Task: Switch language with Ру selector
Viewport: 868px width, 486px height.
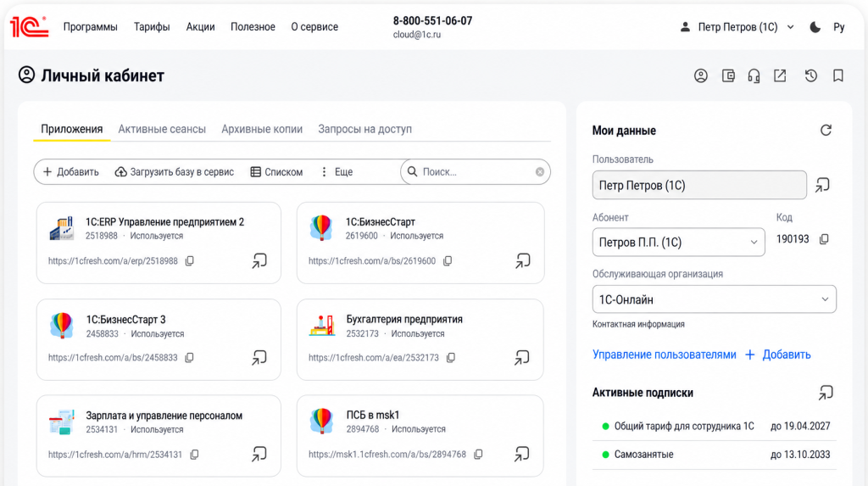Action: click(x=838, y=27)
